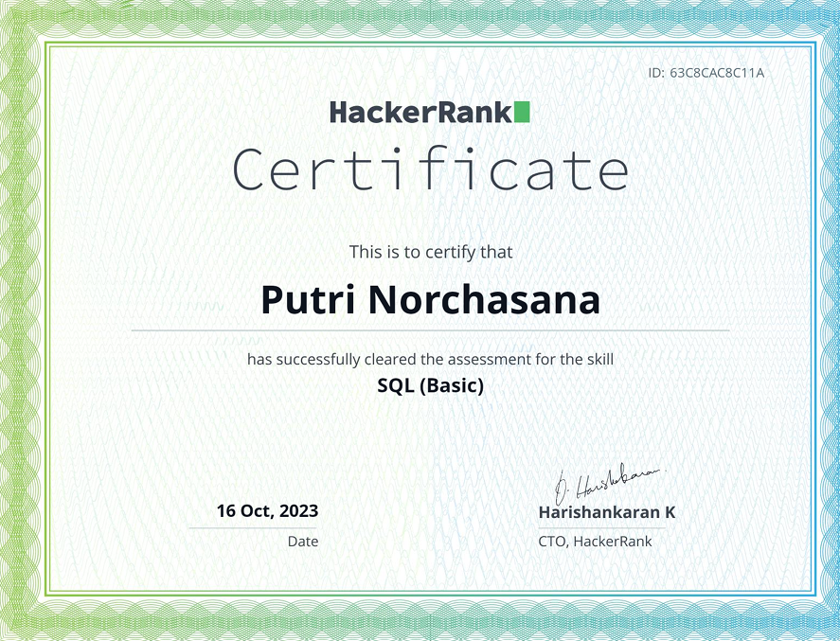
Task: Click the 'CTO, HackerRank' title text
Action: pos(595,542)
